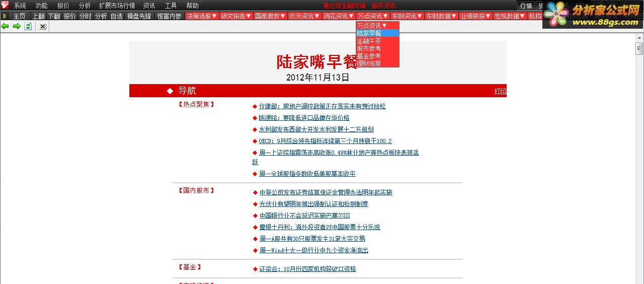
Task: Expand the 国泰君安 dropdown
Action: click(x=270, y=16)
